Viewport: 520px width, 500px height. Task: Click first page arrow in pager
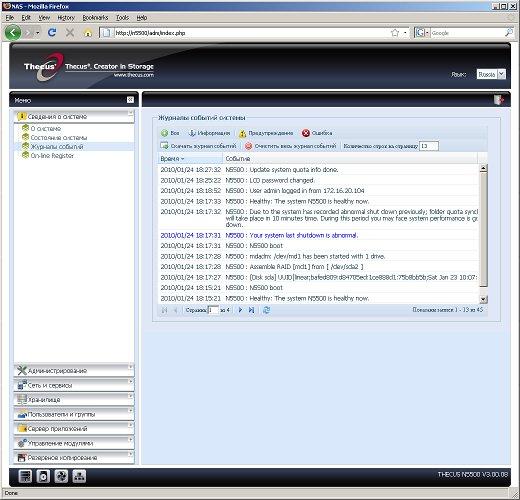164,310
